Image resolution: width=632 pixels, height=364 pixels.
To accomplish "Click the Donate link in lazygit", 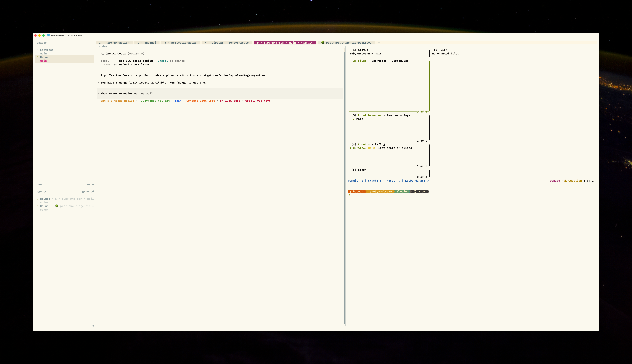I will click(x=555, y=181).
